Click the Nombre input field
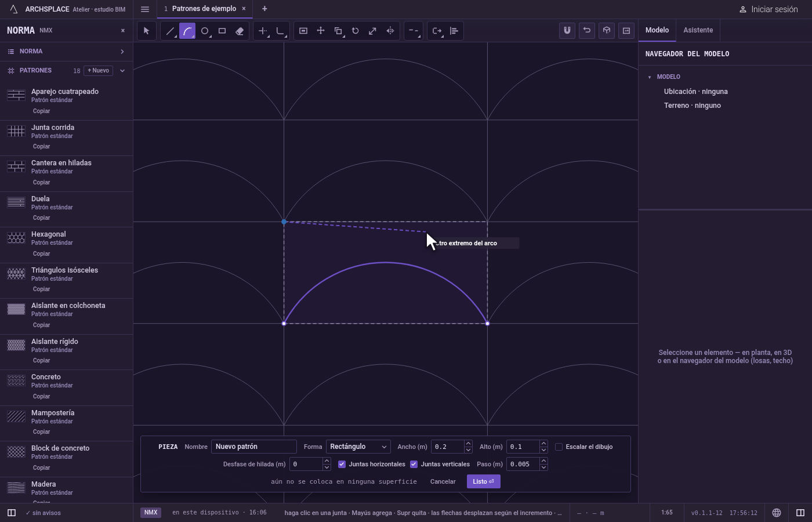The height and width of the screenshot is (522, 812). tap(254, 447)
